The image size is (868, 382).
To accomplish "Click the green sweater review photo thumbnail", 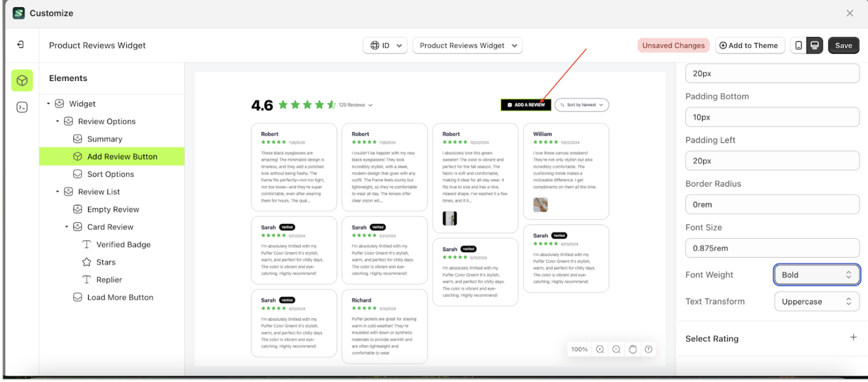I will tap(450, 218).
